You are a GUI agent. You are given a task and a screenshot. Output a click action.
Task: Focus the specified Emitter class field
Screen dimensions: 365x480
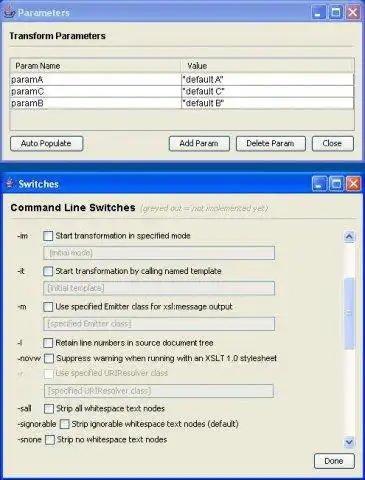tap(159, 324)
